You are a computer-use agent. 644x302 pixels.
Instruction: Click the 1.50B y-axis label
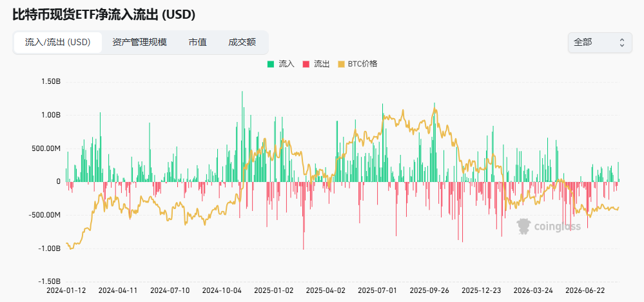click(x=51, y=82)
